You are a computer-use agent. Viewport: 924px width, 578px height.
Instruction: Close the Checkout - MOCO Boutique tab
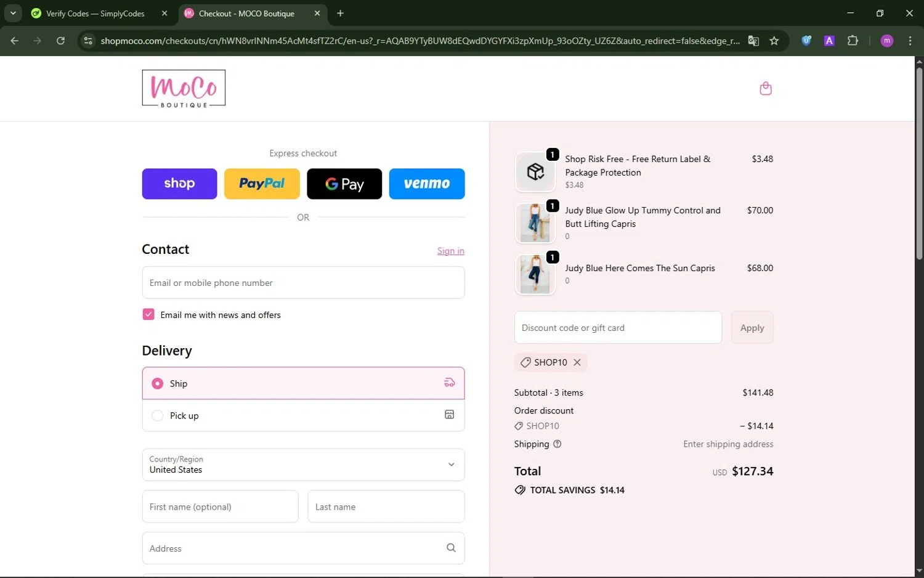[317, 13]
